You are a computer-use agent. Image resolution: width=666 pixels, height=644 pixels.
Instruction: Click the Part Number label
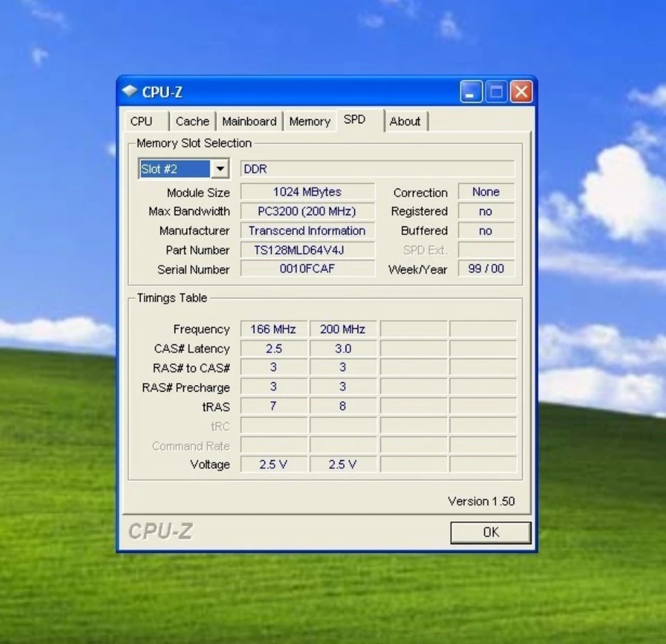tap(198, 251)
